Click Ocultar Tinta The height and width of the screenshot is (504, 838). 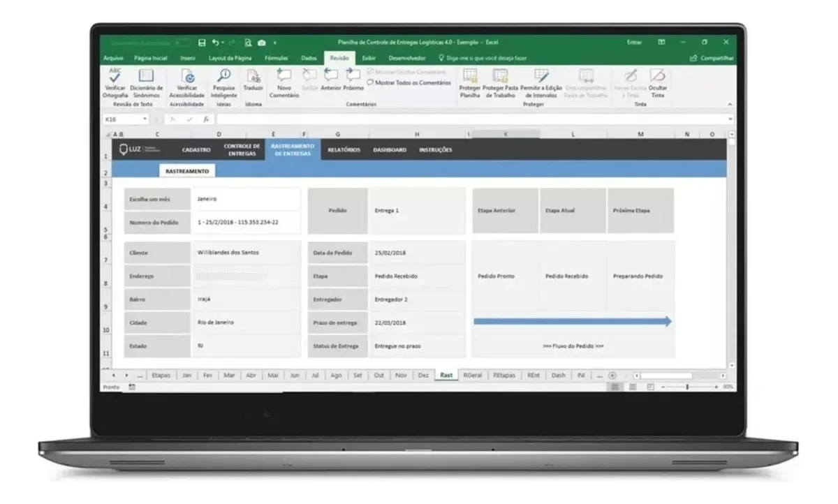pyautogui.click(x=658, y=83)
